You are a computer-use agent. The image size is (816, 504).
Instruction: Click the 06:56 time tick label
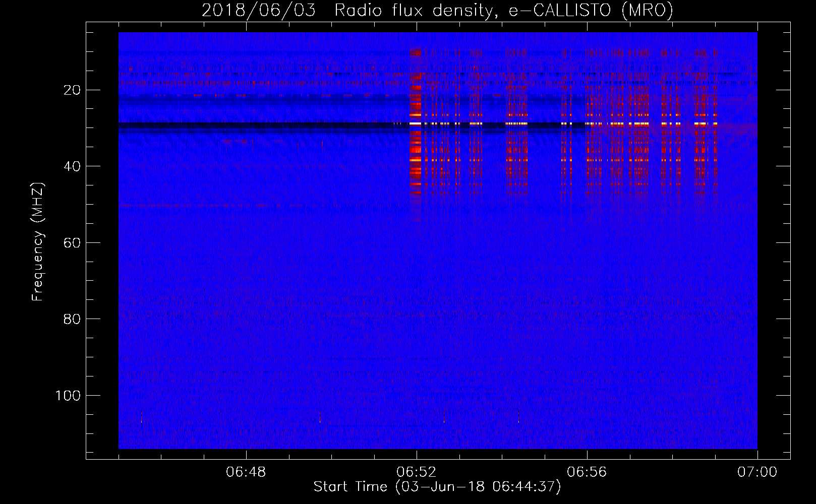tap(587, 472)
